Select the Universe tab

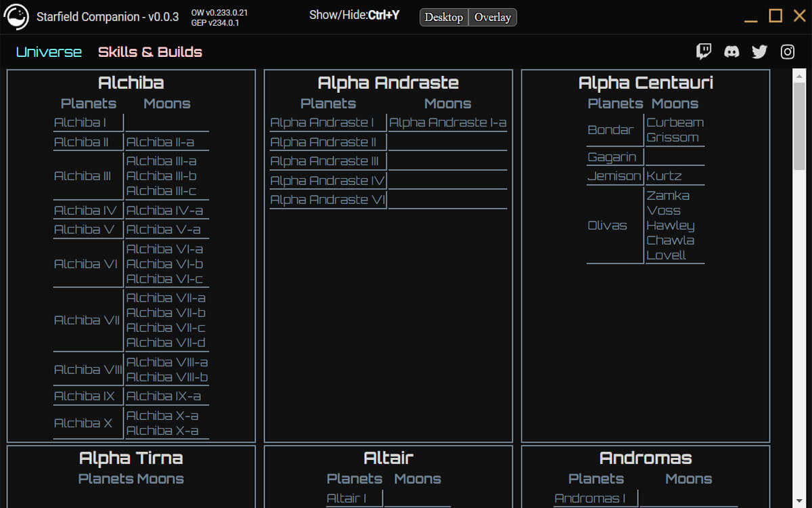(48, 51)
